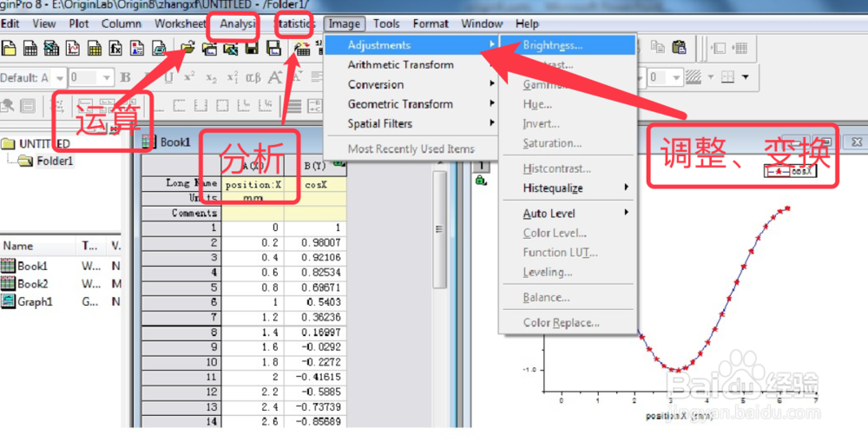Image resolution: width=868 pixels, height=442 pixels.
Task: Open the Window menu
Action: click(482, 23)
